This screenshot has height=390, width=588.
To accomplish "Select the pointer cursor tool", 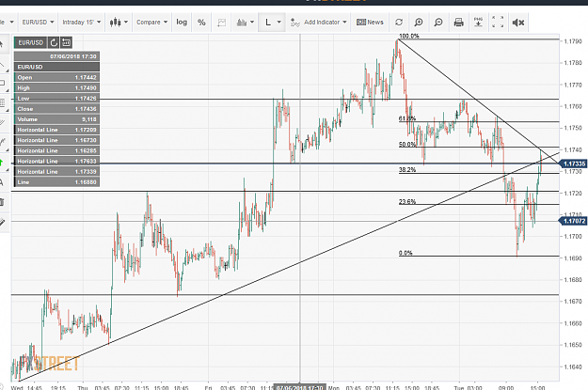I will 2,45.
